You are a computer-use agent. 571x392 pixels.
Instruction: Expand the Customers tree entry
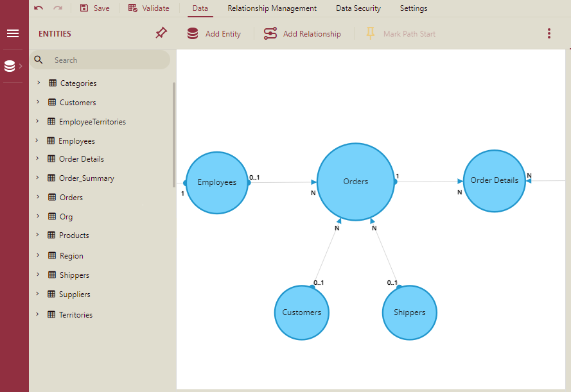pos(38,102)
